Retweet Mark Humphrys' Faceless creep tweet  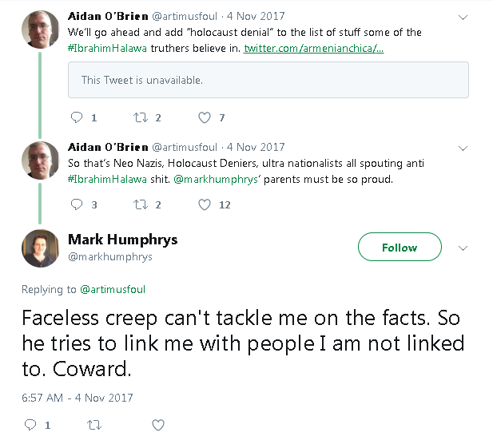pyautogui.click(x=94, y=425)
